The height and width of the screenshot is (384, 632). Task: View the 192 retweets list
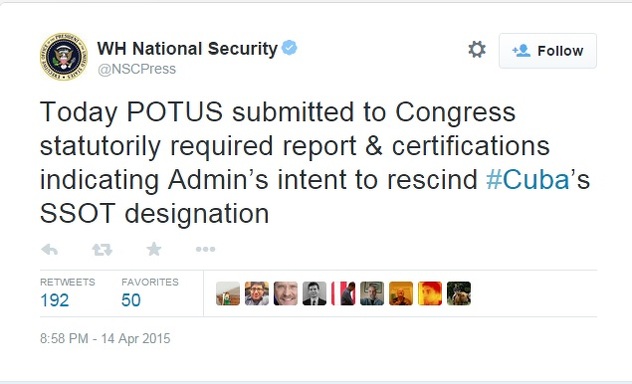[67, 294]
